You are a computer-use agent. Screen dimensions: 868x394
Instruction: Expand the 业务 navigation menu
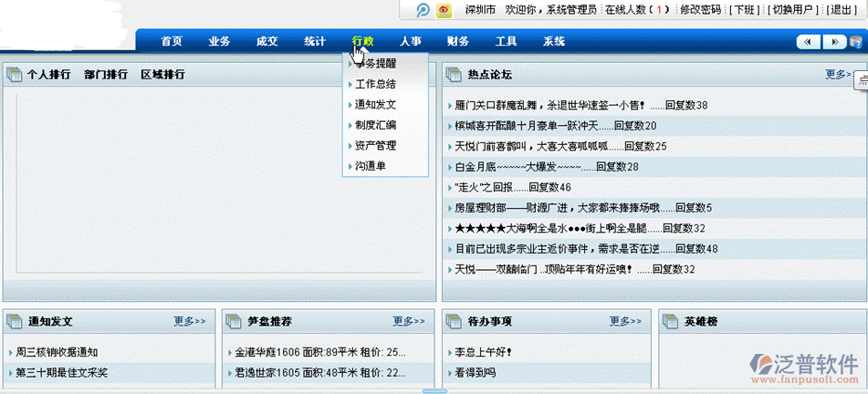point(219,41)
